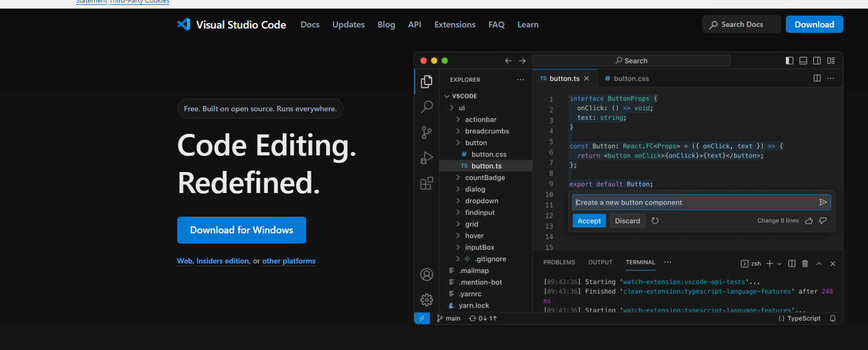Image resolution: width=868 pixels, height=350 pixels.
Task: Maximize panel with chevron up icon
Action: coord(819,263)
